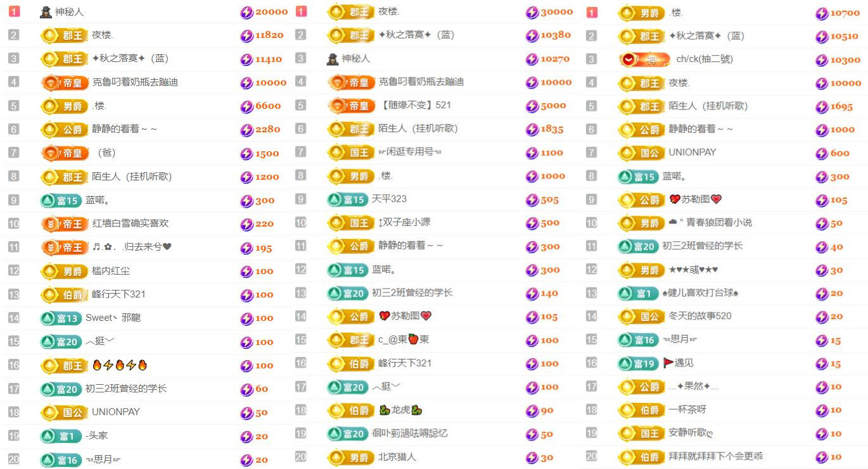Click the score value 195
Image resolution: width=868 pixels, height=469 pixels.
[x=264, y=249]
